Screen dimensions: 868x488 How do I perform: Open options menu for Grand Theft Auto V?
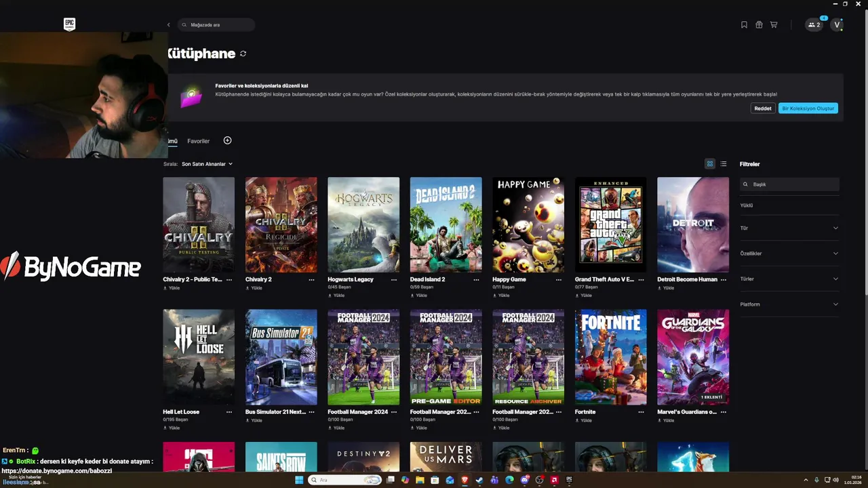[x=642, y=279]
